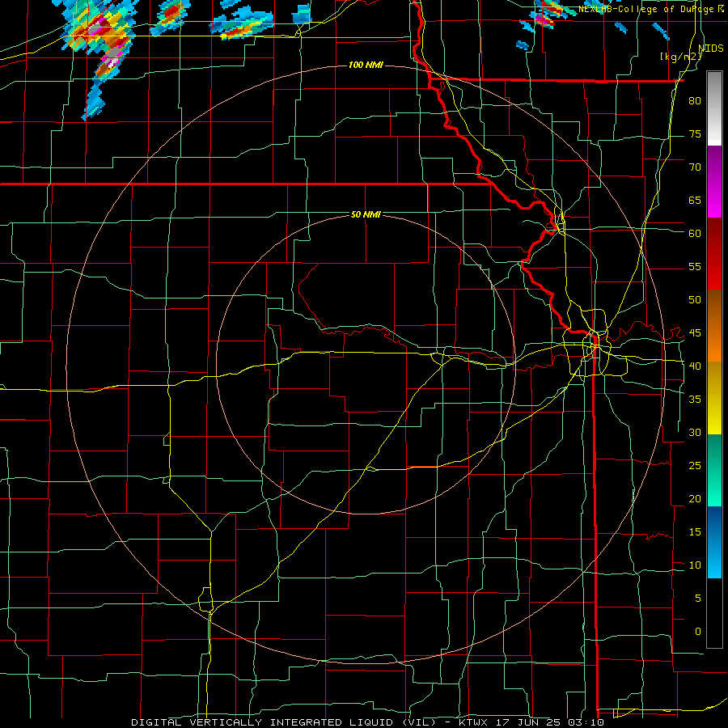Screen dimensions: 728x728
Task: Click the legend value 45
Action: coord(695,333)
